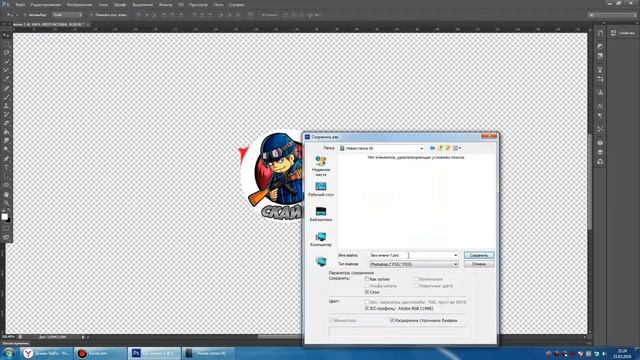Viewport: 640px width, 360px height.
Task: Click the taskbar clock
Action: coord(623,354)
